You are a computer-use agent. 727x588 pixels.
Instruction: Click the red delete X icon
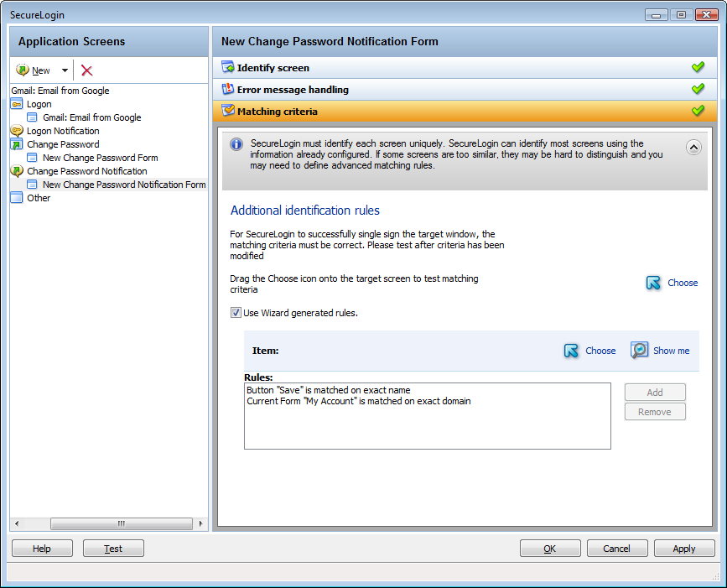pyautogui.click(x=86, y=70)
